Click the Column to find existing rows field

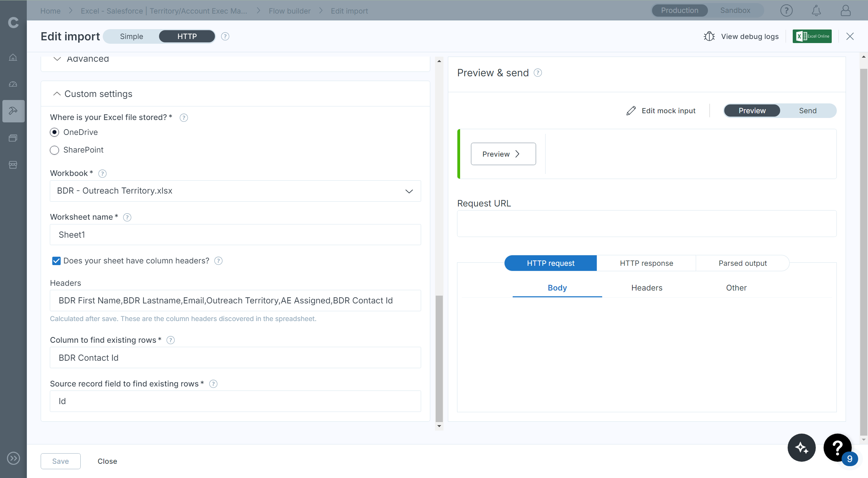point(235,358)
